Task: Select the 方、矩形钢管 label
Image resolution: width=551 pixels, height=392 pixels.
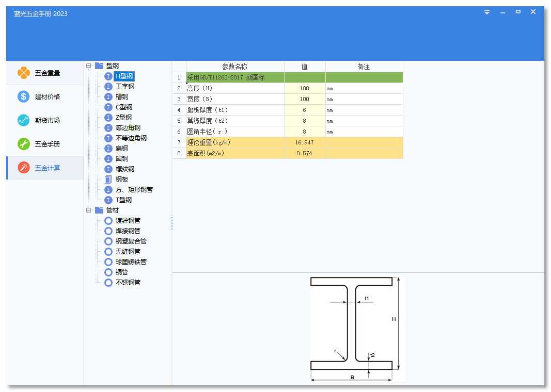Action: 134,189
